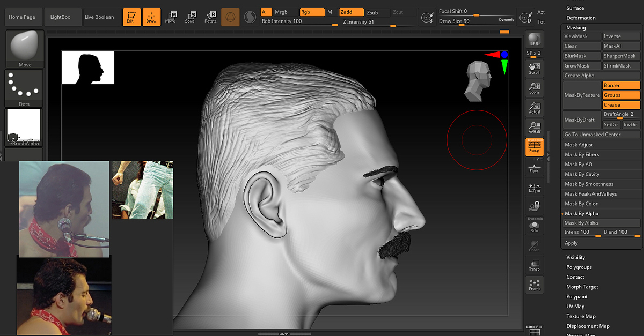This screenshot has height=336, width=644.
Task: Adjust the DraftAngle slider
Action: (621, 115)
